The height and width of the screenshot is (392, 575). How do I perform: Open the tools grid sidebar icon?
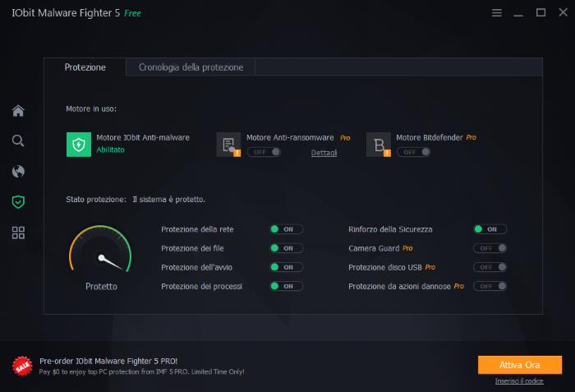point(18,233)
